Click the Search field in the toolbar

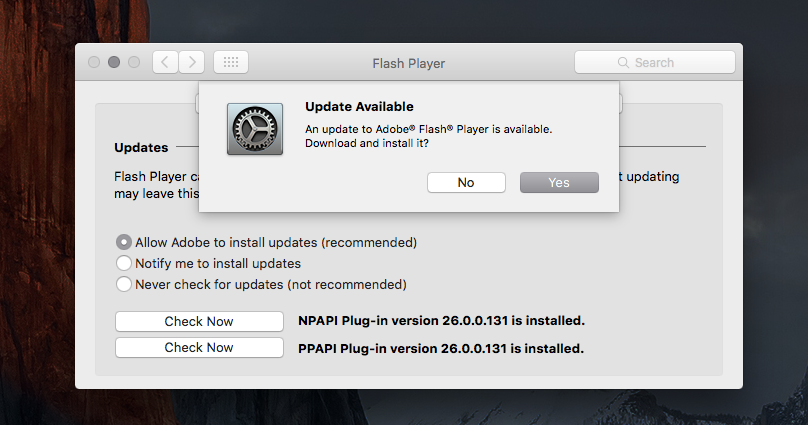click(x=655, y=62)
